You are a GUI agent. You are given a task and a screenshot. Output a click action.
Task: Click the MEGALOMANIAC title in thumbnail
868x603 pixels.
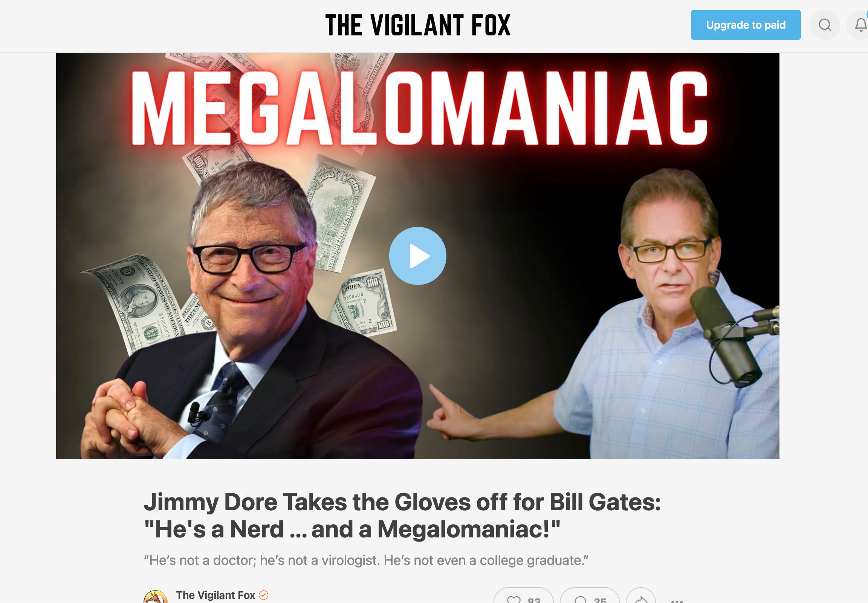[x=419, y=108]
